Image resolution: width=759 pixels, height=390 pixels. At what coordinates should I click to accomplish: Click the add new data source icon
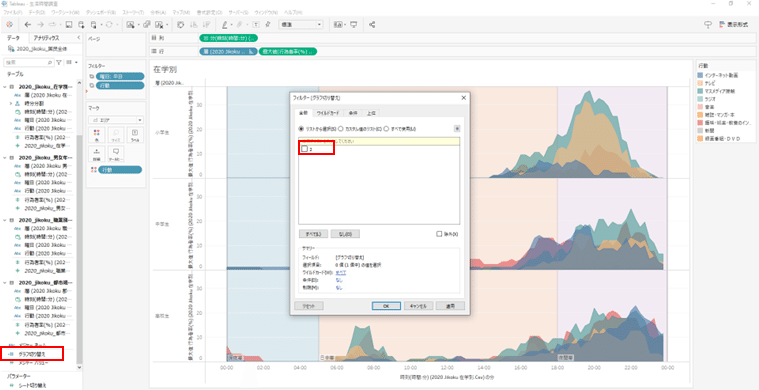[81, 24]
